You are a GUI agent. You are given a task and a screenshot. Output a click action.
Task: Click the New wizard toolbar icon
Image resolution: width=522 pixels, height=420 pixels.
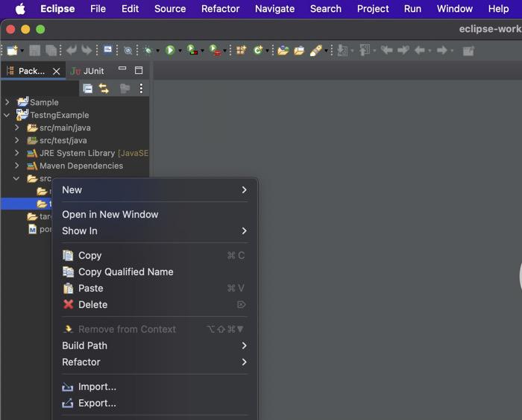coord(13,50)
